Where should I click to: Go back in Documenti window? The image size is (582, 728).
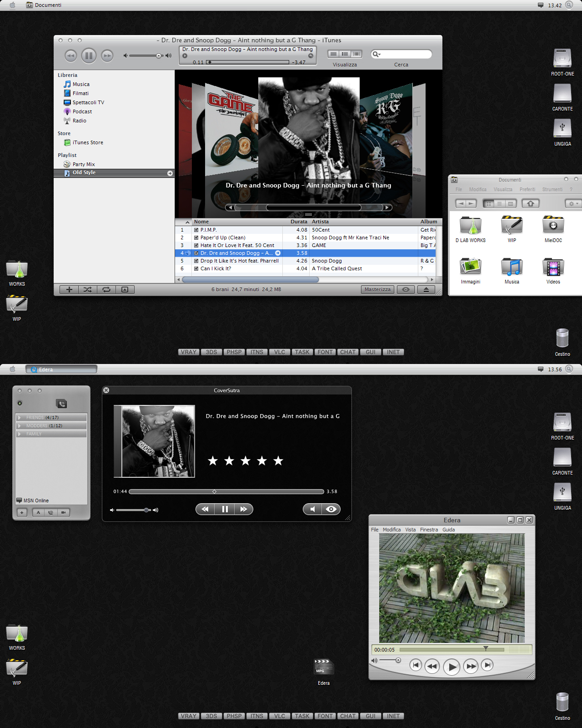[x=461, y=203]
